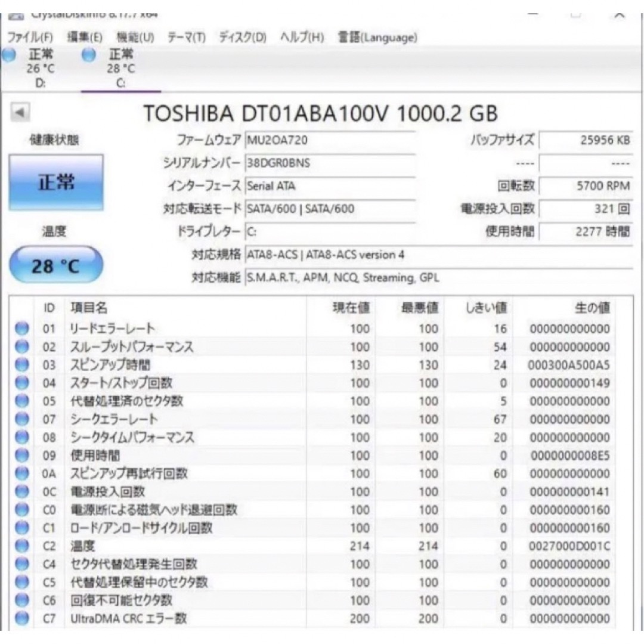Click status icon for C0 磁気ヘッド退避回数

[x=22, y=510]
